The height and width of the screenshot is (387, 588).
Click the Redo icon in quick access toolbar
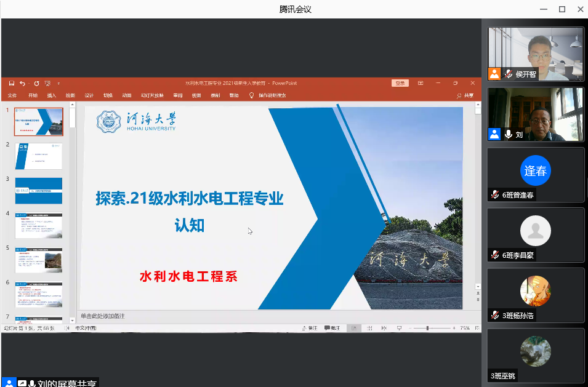click(x=36, y=83)
